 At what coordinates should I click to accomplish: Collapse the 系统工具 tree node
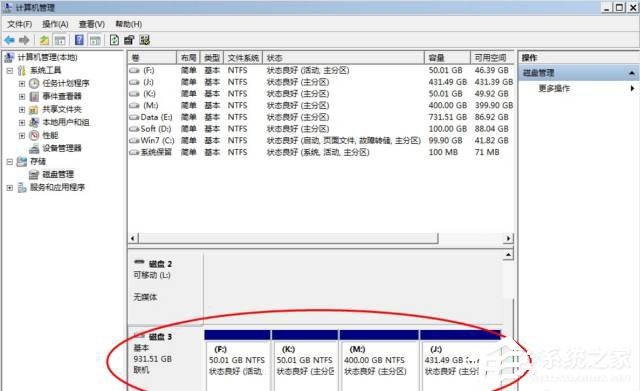pyautogui.click(x=10, y=71)
